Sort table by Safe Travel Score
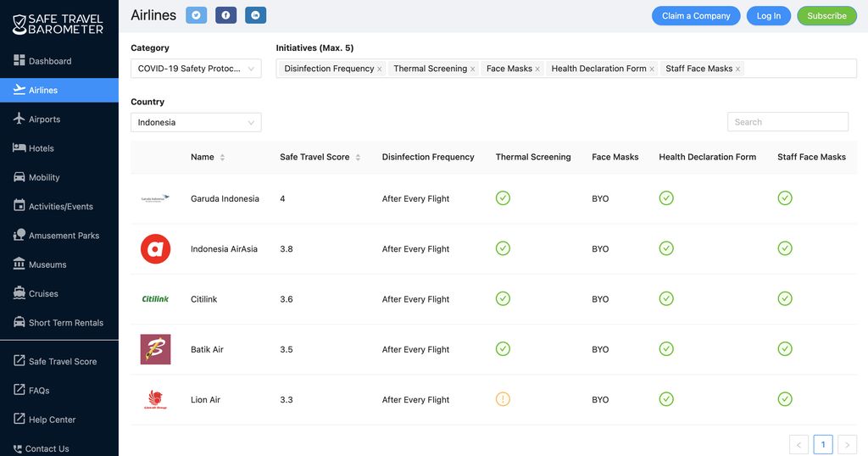This screenshot has height=456, width=868. [358, 157]
